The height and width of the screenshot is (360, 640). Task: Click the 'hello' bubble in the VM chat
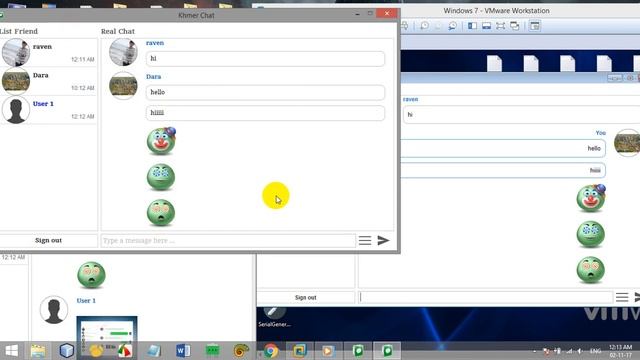point(503,149)
